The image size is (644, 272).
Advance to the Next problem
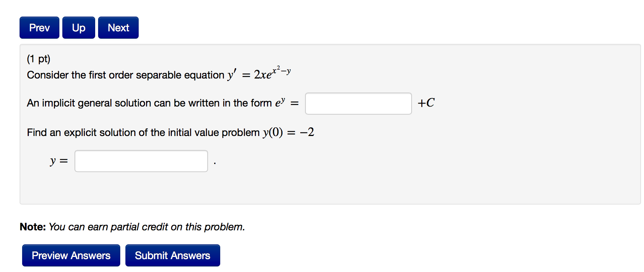118,28
